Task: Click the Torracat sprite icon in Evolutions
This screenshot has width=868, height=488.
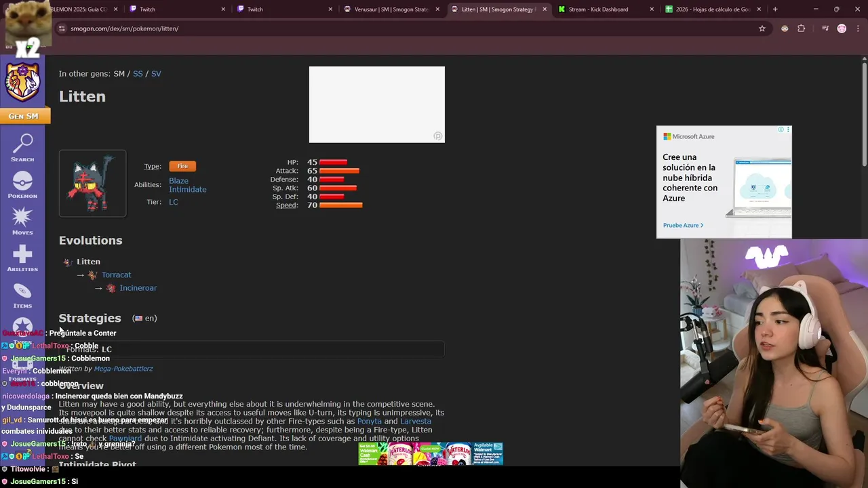Action: pyautogui.click(x=93, y=274)
